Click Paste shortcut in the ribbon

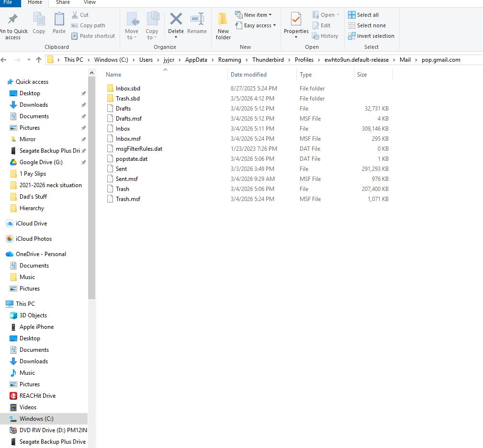93,36
